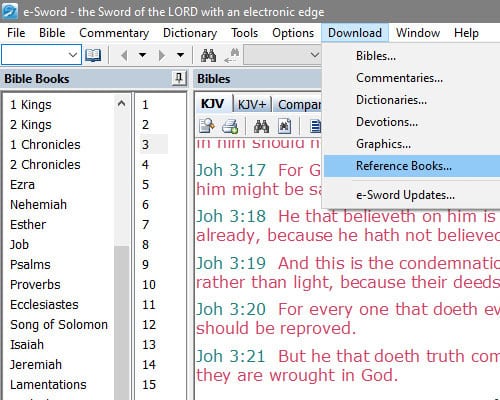Image resolution: width=500 pixels, height=400 pixels.
Task: Pin the Bible Books panel
Action: point(179,78)
